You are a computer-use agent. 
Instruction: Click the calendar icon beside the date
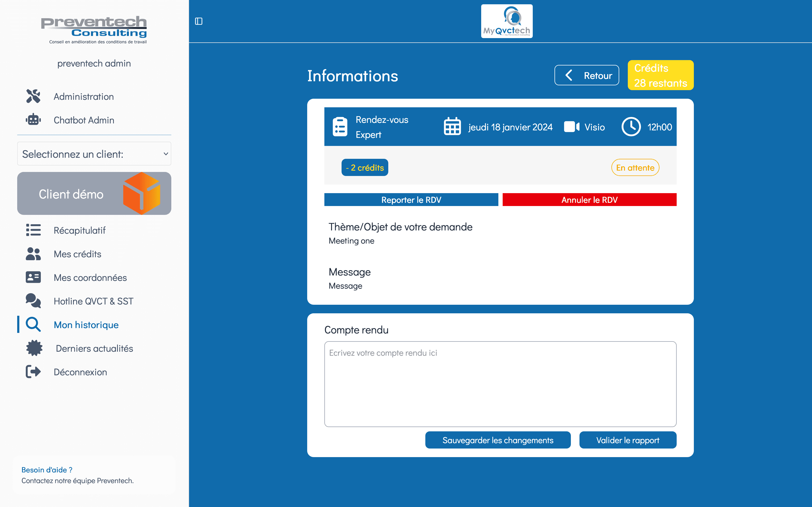tap(452, 127)
